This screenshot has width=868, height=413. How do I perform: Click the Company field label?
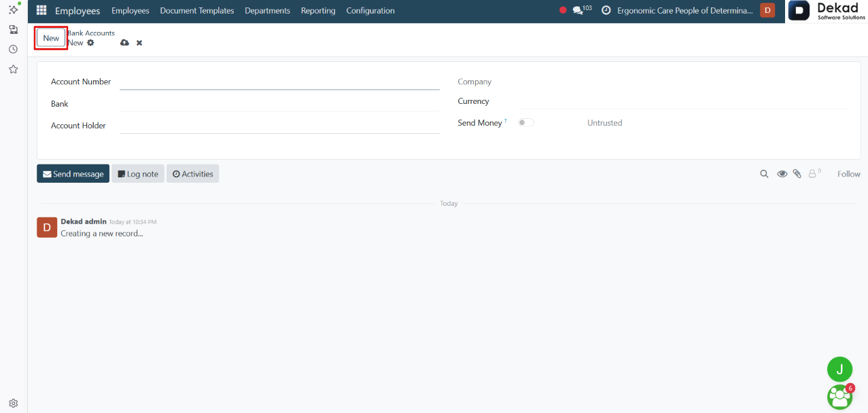474,82
